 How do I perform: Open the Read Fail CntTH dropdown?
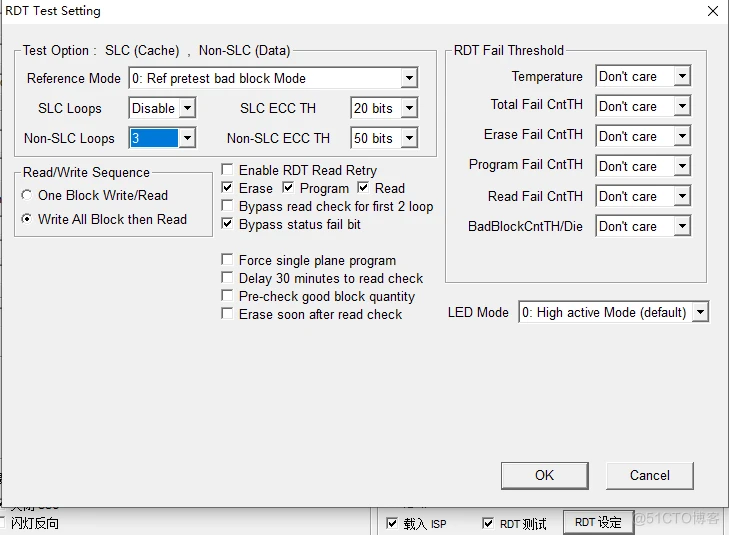coord(643,196)
